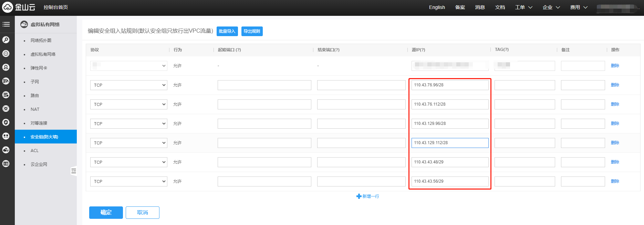Click the 导出规则 button

point(252,31)
